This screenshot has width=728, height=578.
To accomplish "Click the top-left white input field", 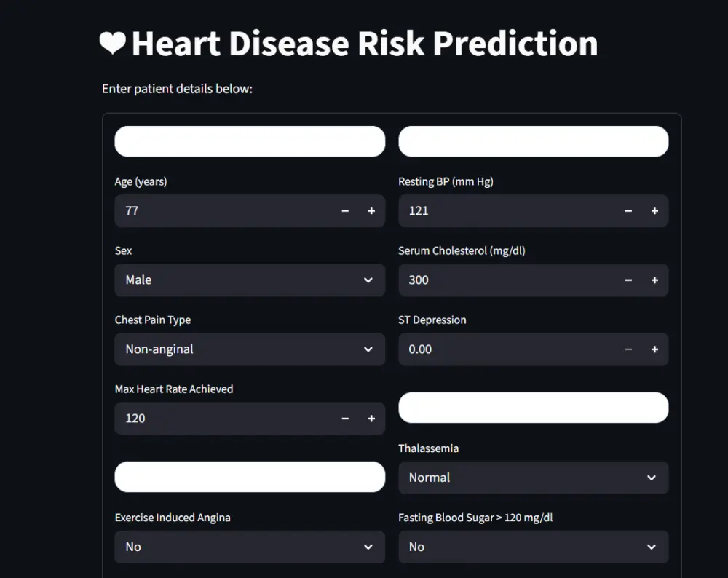I will click(250, 141).
